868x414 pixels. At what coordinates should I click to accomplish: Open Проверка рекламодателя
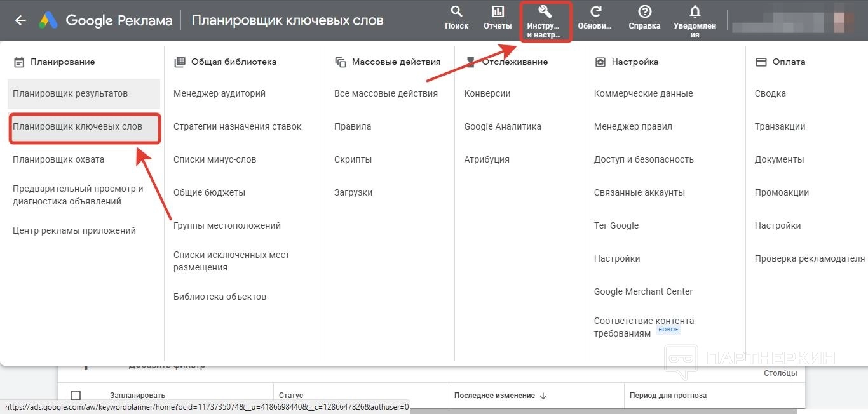click(810, 258)
